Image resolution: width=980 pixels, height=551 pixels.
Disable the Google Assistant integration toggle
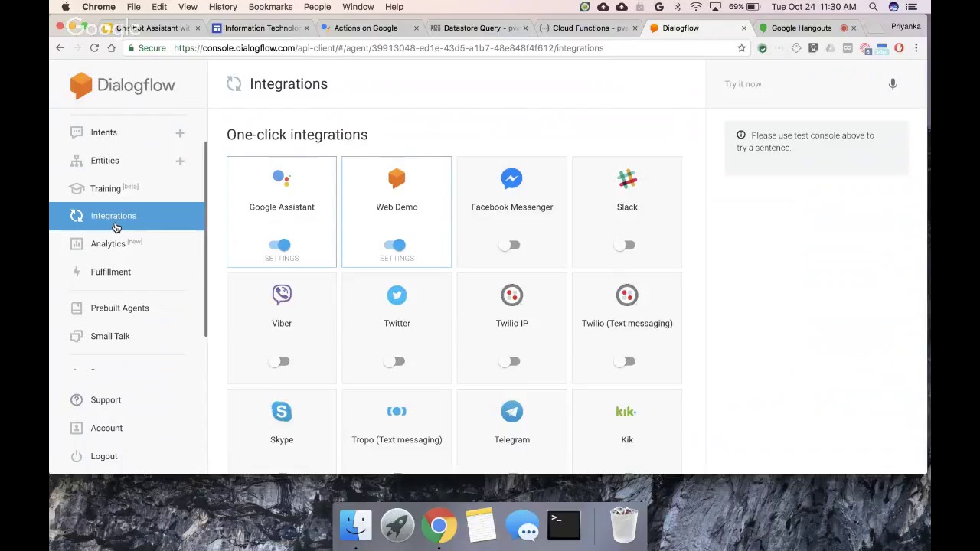pos(279,245)
